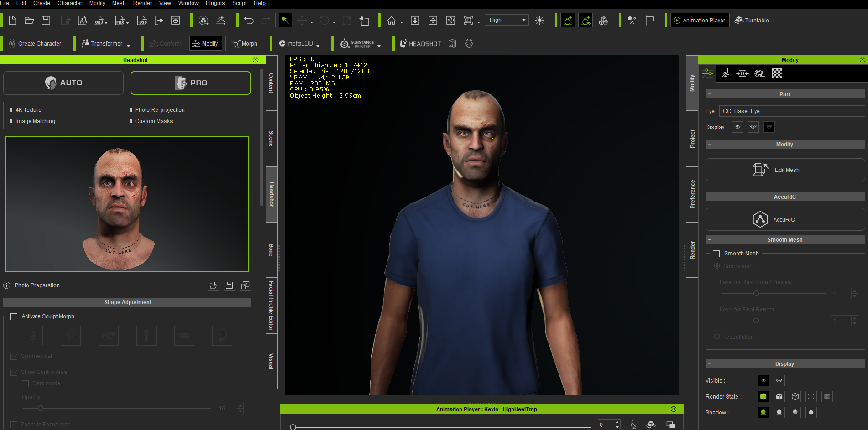This screenshot has height=430, width=868.
Task: Click the Home camera view icon
Action: [391, 21]
